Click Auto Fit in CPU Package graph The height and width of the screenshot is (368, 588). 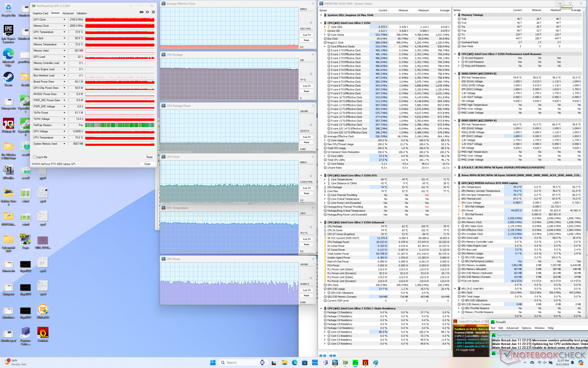307,86
